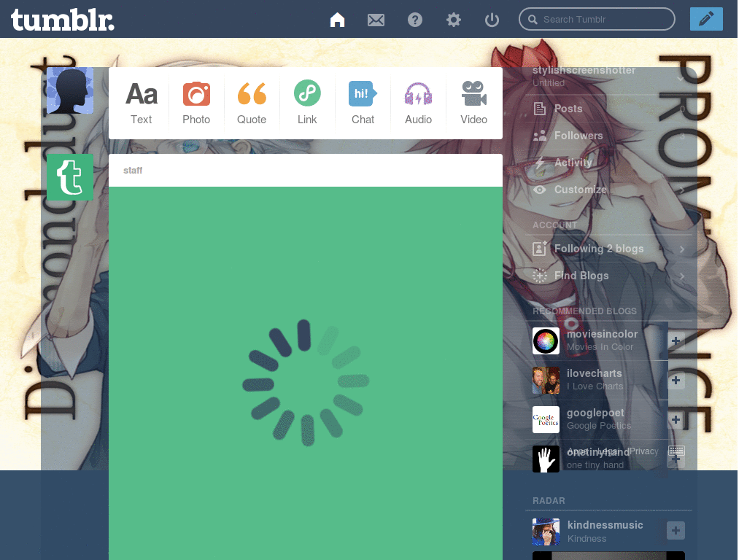Click the googlepoet avatar
This screenshot has height=560, width=747.
(546, 419)
